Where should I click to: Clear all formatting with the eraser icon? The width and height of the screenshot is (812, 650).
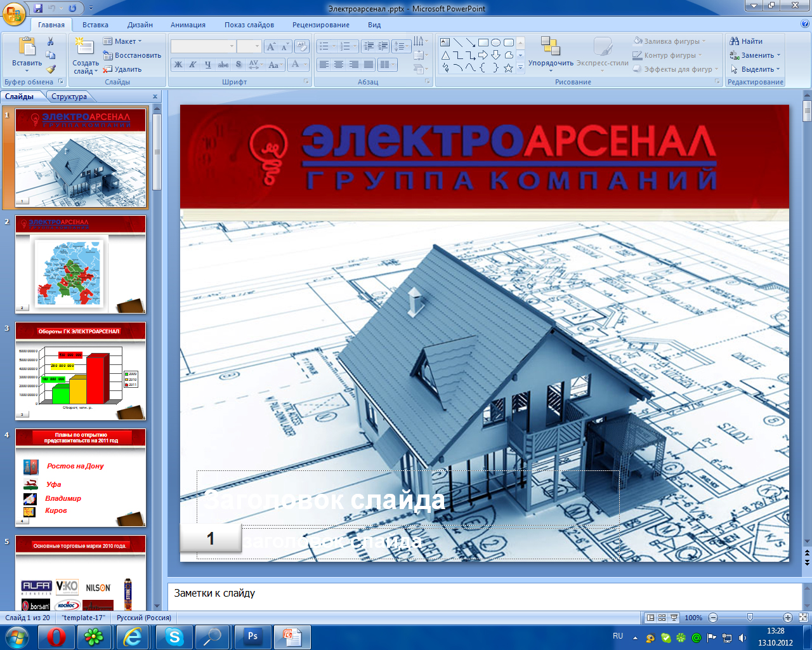point(301,46)
